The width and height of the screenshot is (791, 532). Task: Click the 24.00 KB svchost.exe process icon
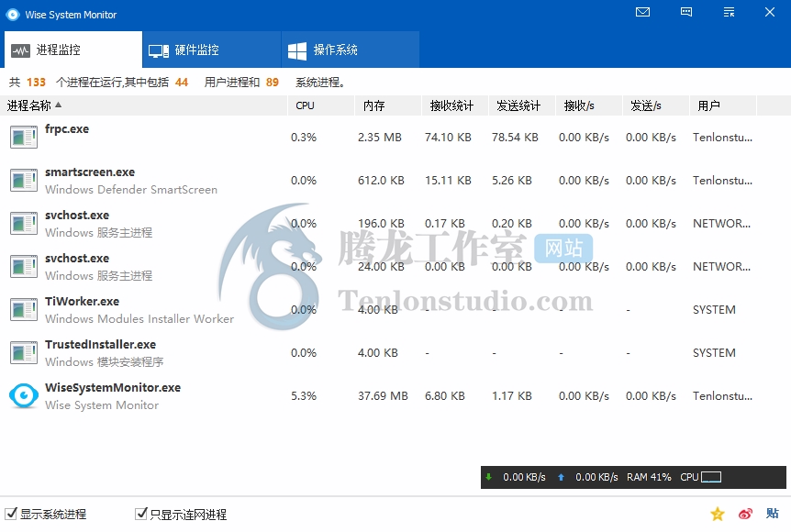tap(24, 267)
